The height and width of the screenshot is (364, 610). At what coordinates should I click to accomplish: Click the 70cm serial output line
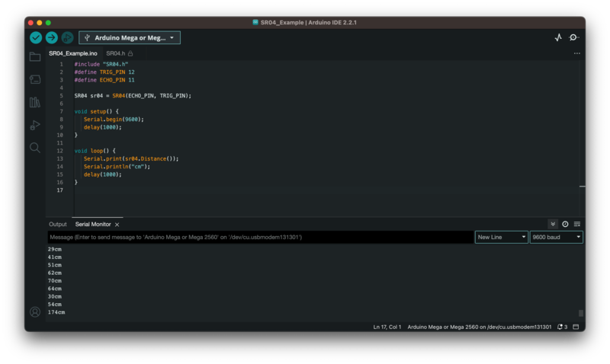(54, 280)
